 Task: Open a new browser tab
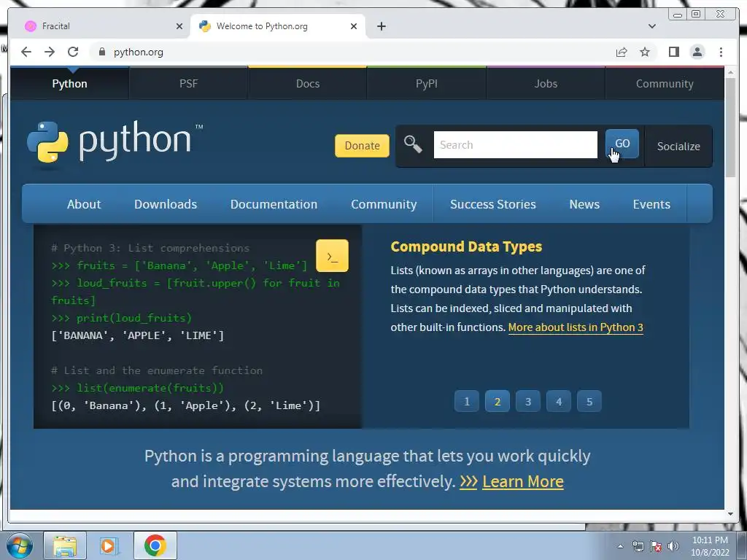coord(381,26)
